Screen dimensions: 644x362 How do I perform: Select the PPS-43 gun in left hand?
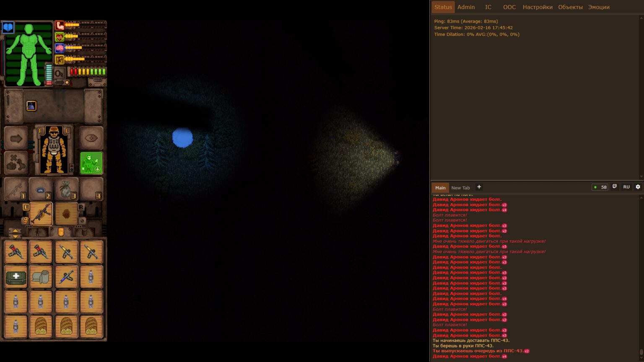tap(41, 214)
